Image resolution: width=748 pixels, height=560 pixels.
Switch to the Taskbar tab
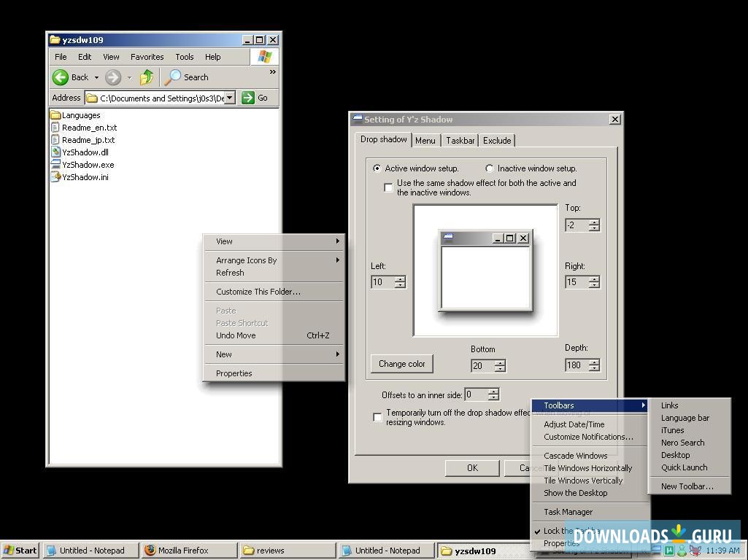coord(460,140)
